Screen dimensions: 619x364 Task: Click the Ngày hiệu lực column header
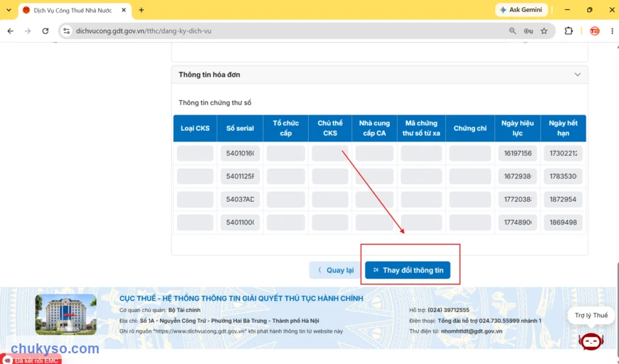click(x=517, y=128)
